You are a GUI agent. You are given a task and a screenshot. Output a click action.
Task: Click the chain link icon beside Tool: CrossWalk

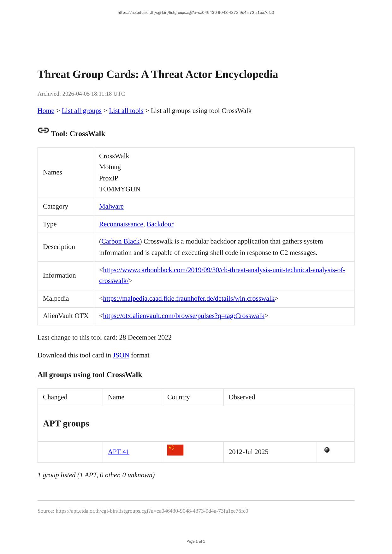pyautogui.click(x=43, y=130)
